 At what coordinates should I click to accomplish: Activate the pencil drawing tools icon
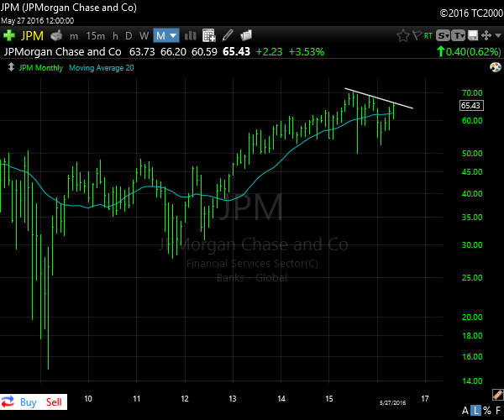coord(228,35)
